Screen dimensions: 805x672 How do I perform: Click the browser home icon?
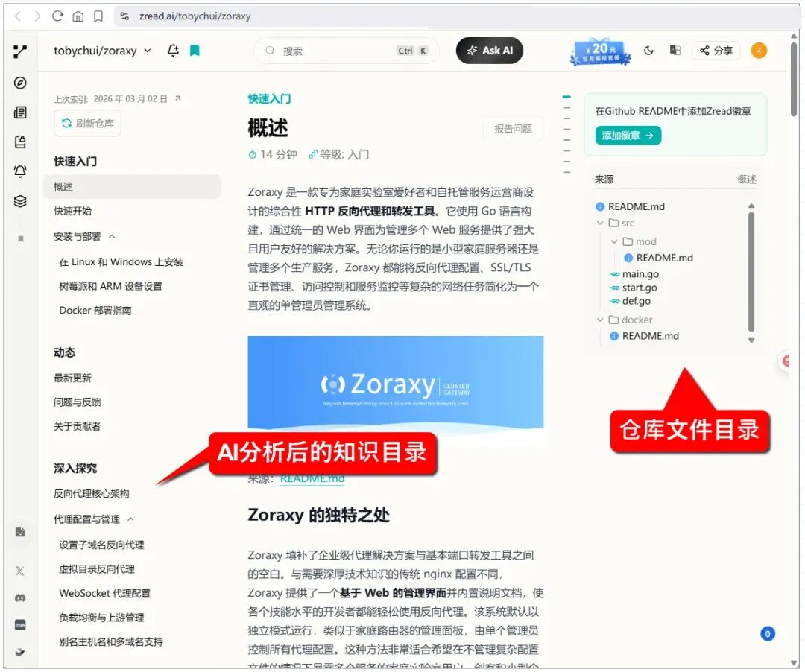tap(78, 16)
